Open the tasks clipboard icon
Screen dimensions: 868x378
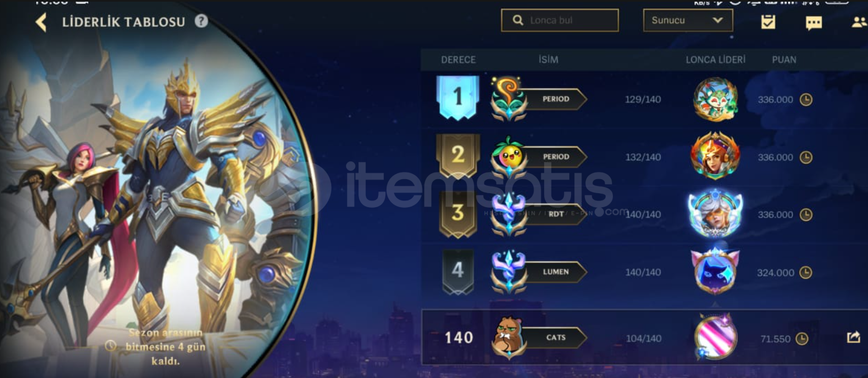(768, 22)
